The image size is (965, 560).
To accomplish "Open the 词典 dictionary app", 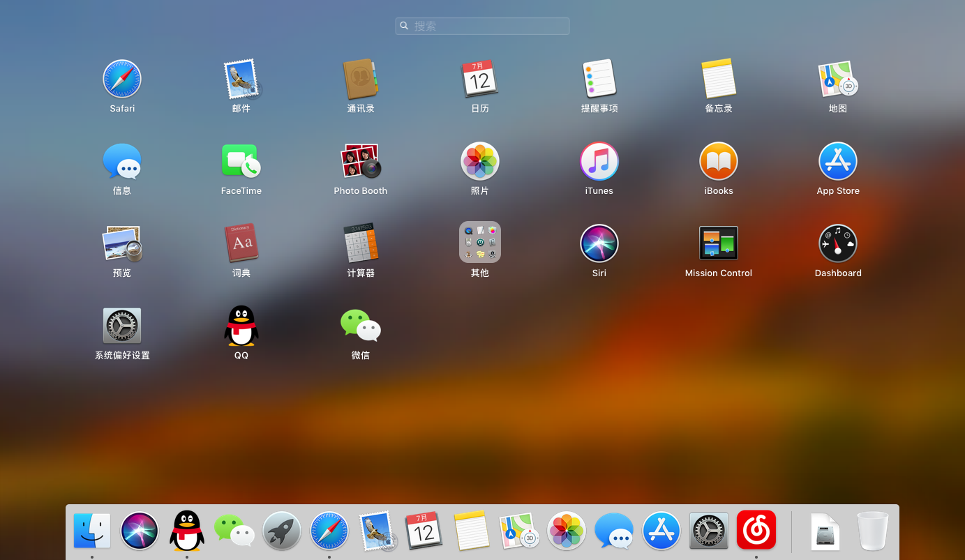I will point(241,243).
